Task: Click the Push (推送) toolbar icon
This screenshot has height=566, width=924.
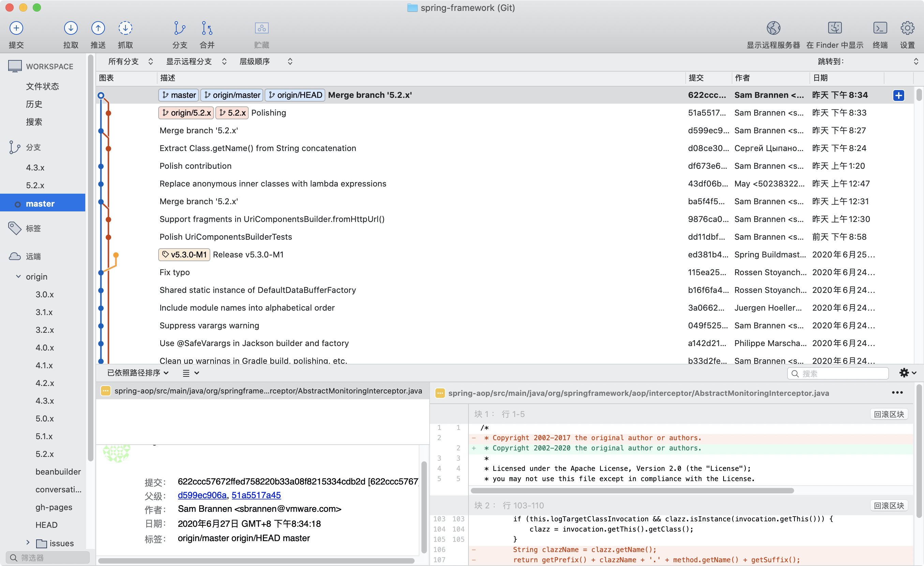Action: pos(98,28)
